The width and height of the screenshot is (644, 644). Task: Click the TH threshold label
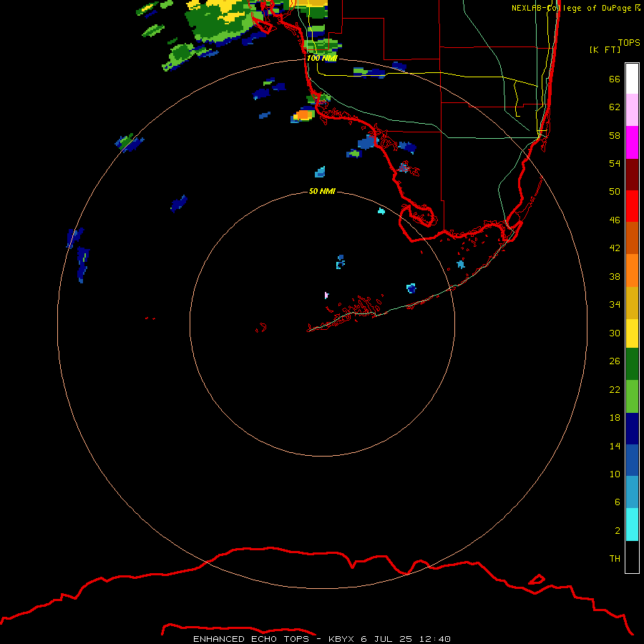pyautogui.click(x=615, y=559)
